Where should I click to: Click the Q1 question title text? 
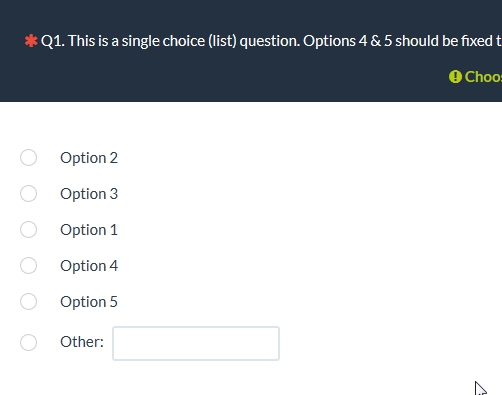[x=271, y=41]
